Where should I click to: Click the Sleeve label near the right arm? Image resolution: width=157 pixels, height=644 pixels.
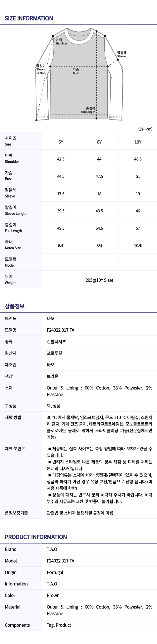point(122,54)
